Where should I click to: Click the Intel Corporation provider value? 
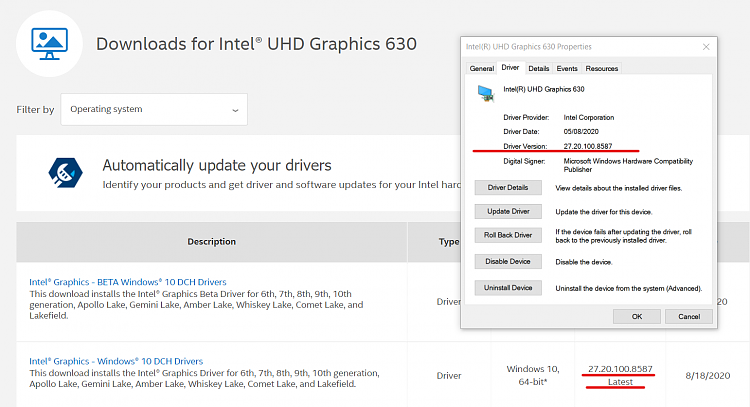tap(589, 117)
